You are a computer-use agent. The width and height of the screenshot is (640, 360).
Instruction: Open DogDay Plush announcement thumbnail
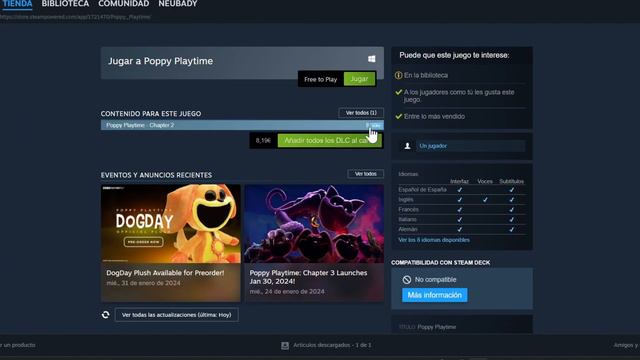click(x=171, y=224)
